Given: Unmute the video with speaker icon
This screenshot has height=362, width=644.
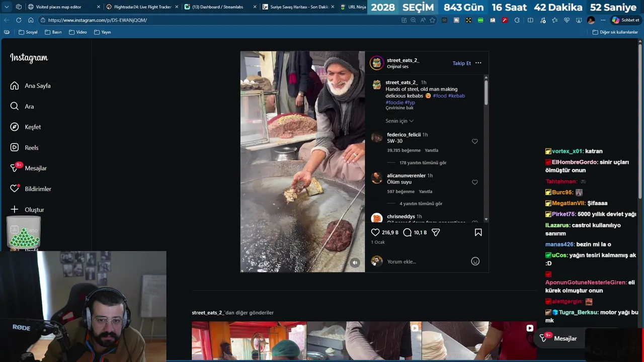Looking at the screenshot, I should 355,262.
